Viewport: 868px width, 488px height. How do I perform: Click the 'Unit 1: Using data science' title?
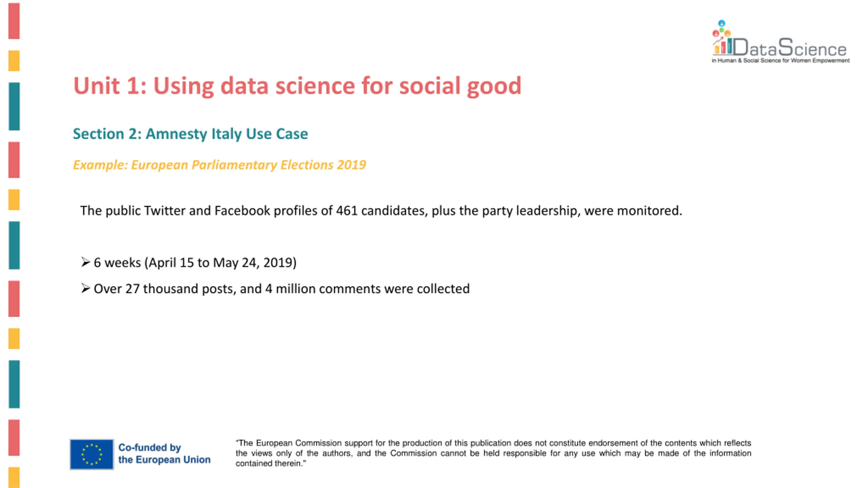click(297, 86)
